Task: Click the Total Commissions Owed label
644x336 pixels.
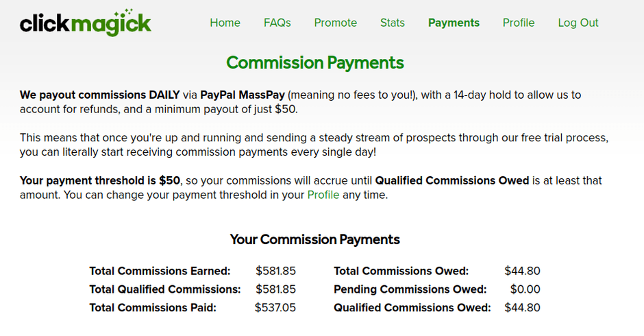Action: click(401, 271)
